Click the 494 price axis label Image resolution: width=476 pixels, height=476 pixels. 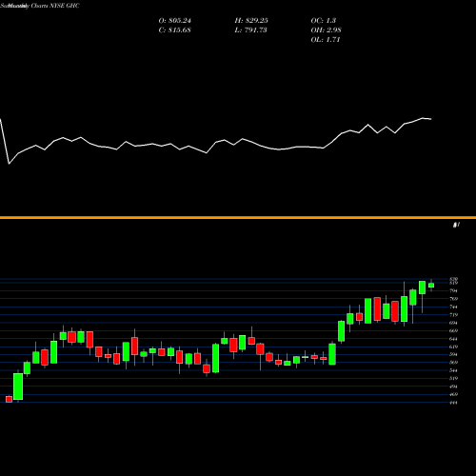[x=453, y=387]
